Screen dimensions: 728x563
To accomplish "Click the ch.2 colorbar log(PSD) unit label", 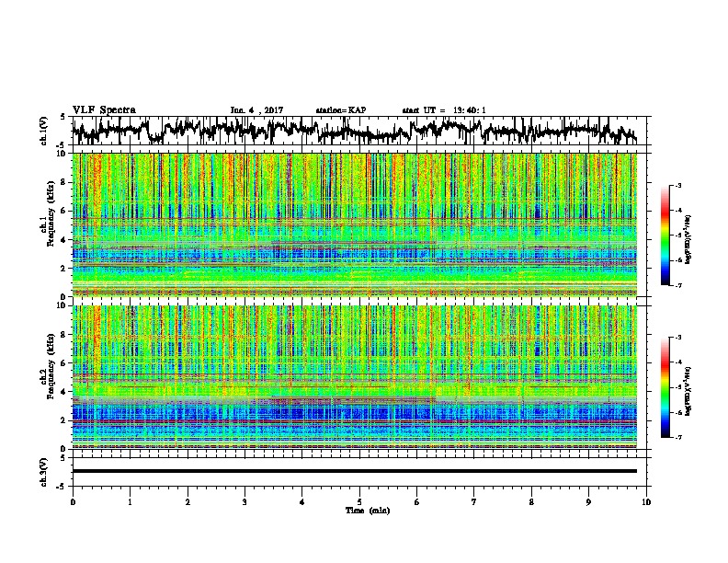I will pyautogui.click(x=688, y=391).
